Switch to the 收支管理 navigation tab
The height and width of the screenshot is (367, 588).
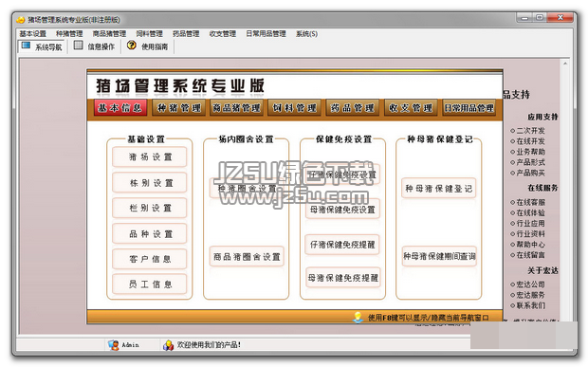tap(411, 107)
